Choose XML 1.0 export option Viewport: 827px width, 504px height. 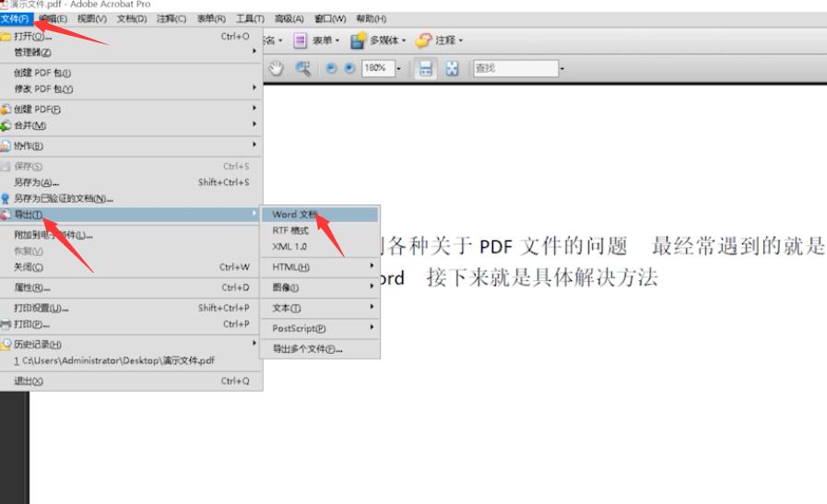point(320,247)
